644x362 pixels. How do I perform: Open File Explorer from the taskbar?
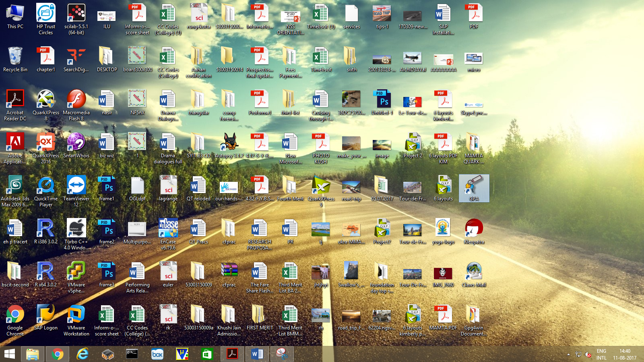(x=33, y=354)
